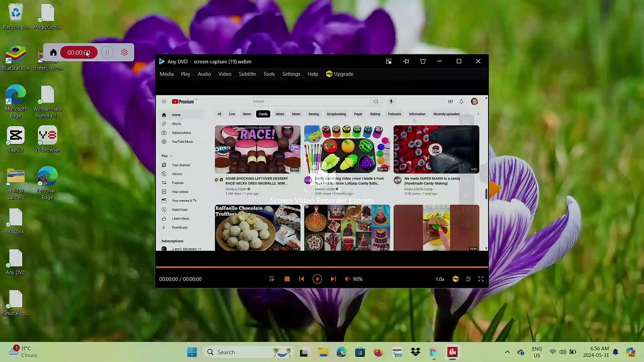This screenshot has width=644, height=362.
Task: Select the BlueStacks X desktop shortcut
Action: coord(16,58)
